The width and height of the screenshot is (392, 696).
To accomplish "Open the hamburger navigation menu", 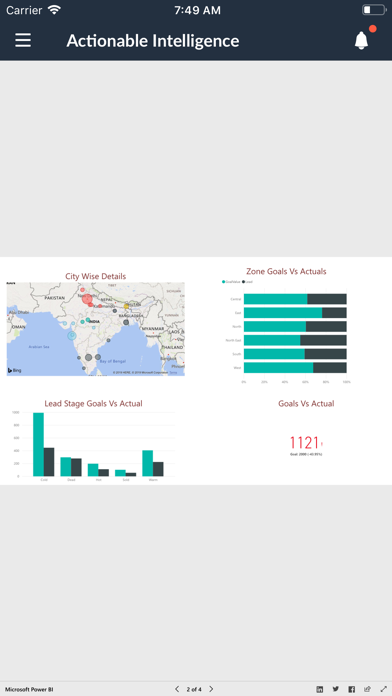I will pos(23,40).
